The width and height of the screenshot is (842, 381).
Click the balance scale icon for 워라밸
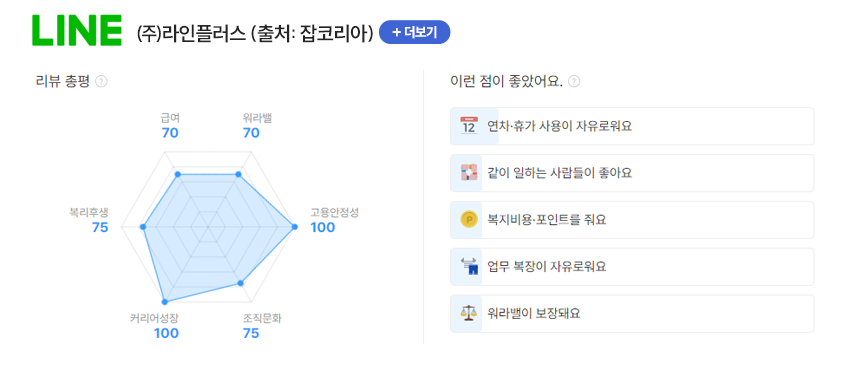coord(469,313)
